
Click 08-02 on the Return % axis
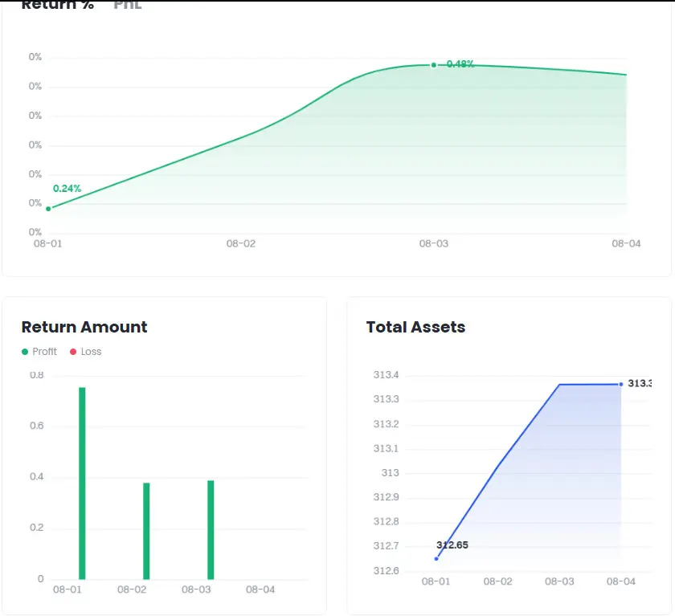click(x=240, y=243)
